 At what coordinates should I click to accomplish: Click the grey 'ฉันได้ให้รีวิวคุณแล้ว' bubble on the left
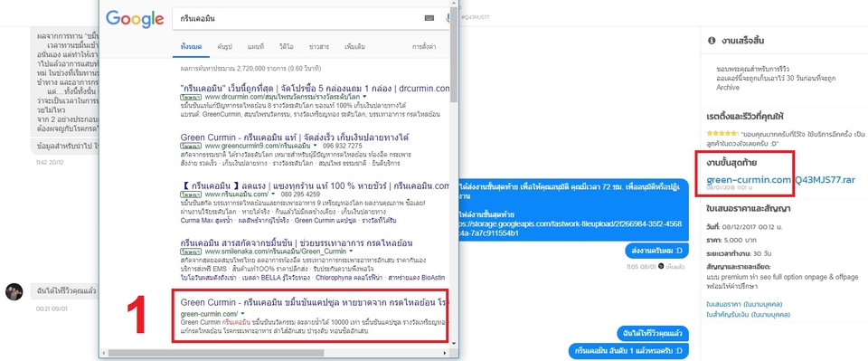(x=65, y=290)
